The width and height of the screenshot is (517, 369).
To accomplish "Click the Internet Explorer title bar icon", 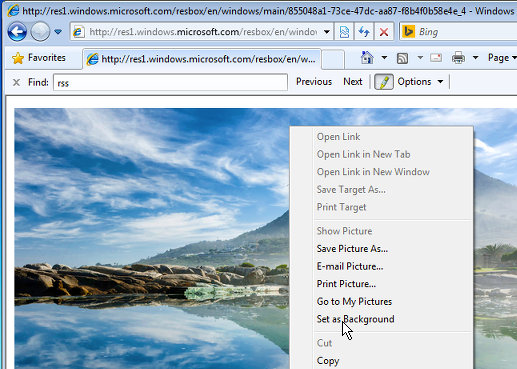I will point(13,11).
